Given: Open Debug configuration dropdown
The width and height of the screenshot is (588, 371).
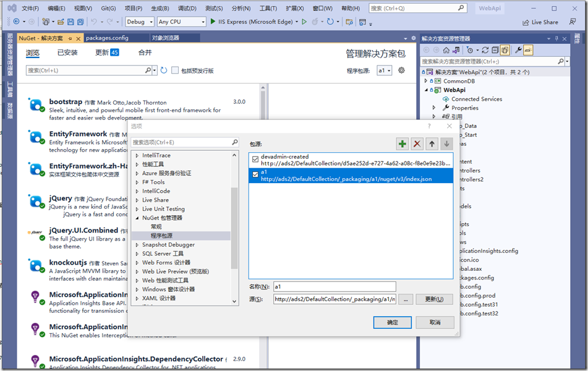Looking at the screenshot, I should click(140, 22).
